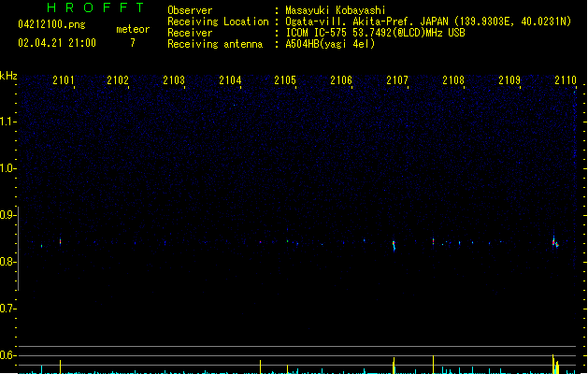Image resolution: width=588 pixels, height=374 pixels.
Task: Click the 0.6 kHz frequency label
Action: point(7,355)
